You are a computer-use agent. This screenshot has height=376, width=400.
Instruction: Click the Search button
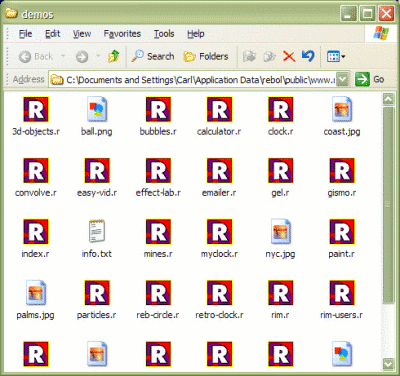tap(153, 56)
